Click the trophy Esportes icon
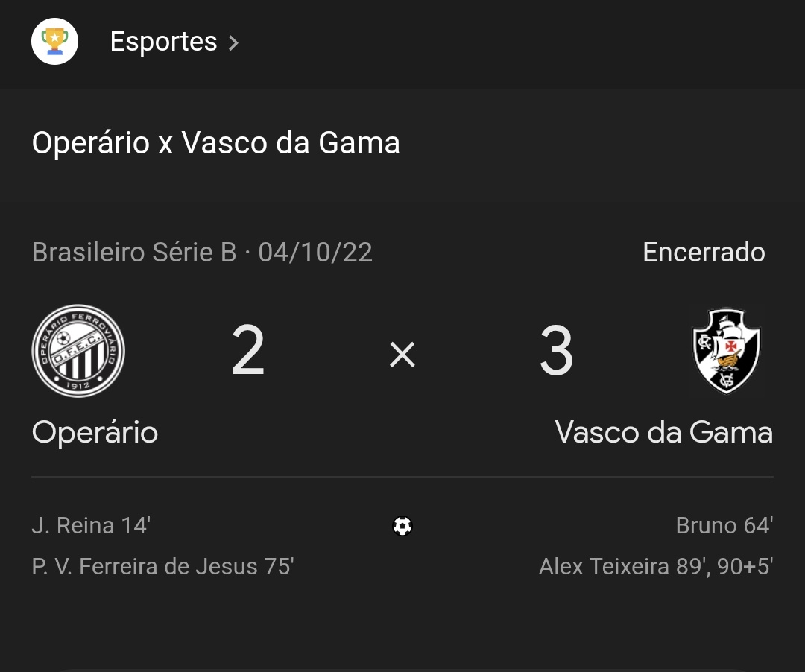 54,42
